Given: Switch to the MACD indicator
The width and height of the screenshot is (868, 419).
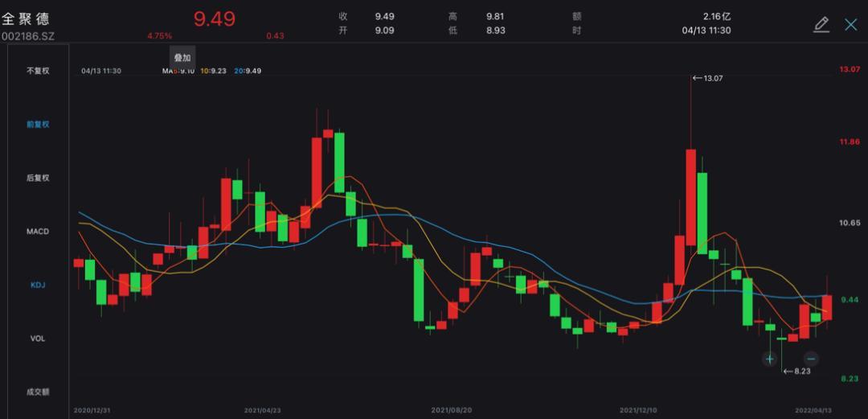Looking at the screenshot, I should pos(38,232).
